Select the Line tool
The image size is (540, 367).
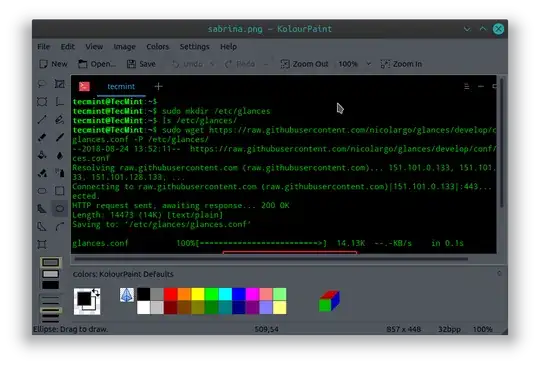pyautogui.click(x=42, y=119)
